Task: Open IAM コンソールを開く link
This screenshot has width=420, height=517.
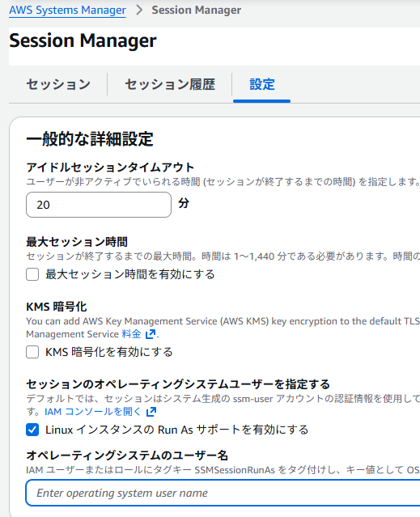Action: 93,412
